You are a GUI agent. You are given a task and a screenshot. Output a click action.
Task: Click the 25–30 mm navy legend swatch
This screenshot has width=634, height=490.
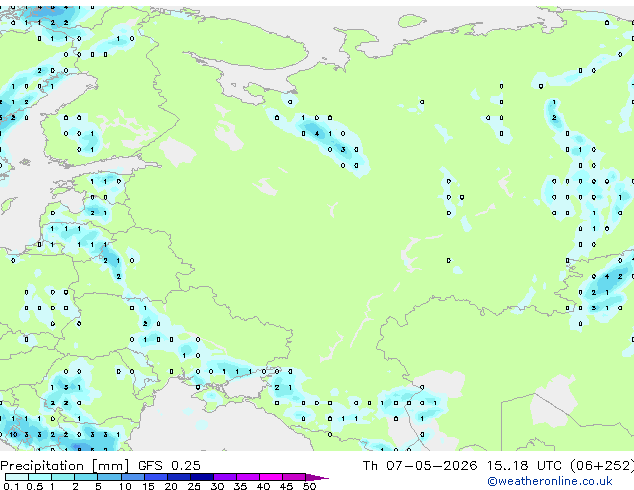(202, 477)
